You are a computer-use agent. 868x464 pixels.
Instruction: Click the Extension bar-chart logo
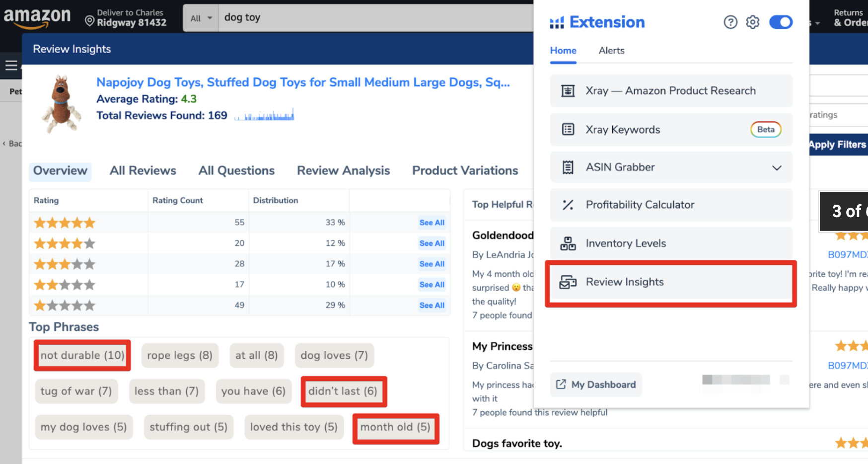557,22
